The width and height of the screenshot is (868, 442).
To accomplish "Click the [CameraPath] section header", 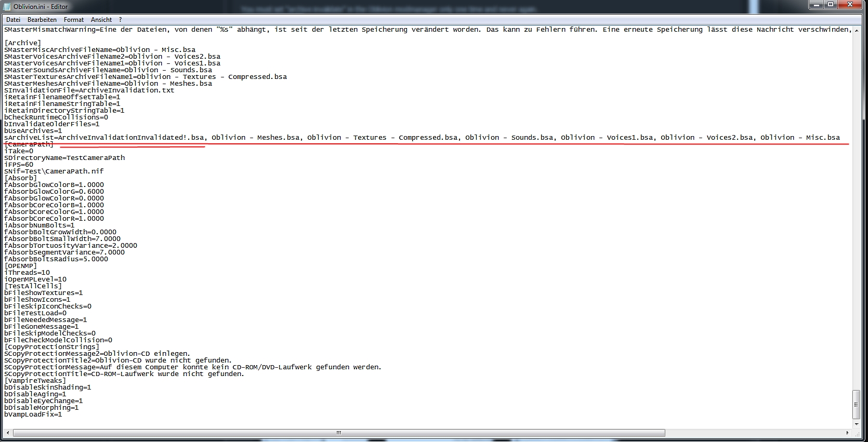I will point(29,144).
